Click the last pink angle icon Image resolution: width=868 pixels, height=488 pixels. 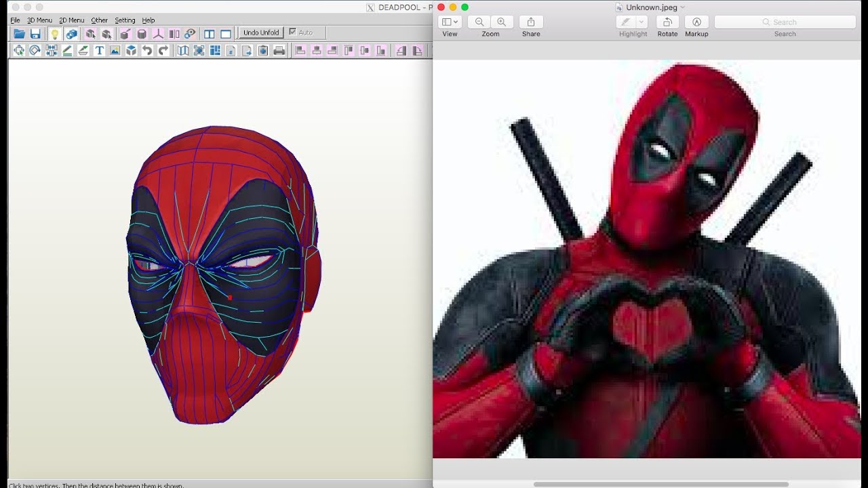coord(417,50)
